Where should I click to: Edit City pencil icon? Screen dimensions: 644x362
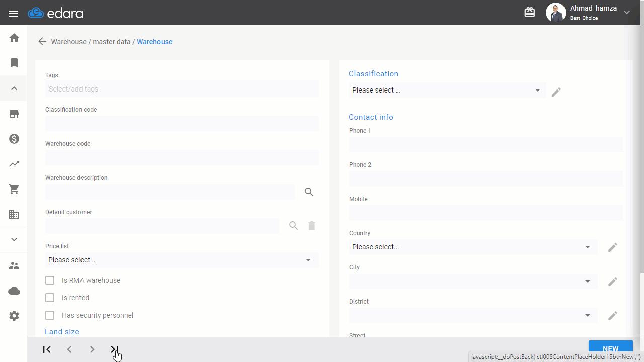pos(612,282)
